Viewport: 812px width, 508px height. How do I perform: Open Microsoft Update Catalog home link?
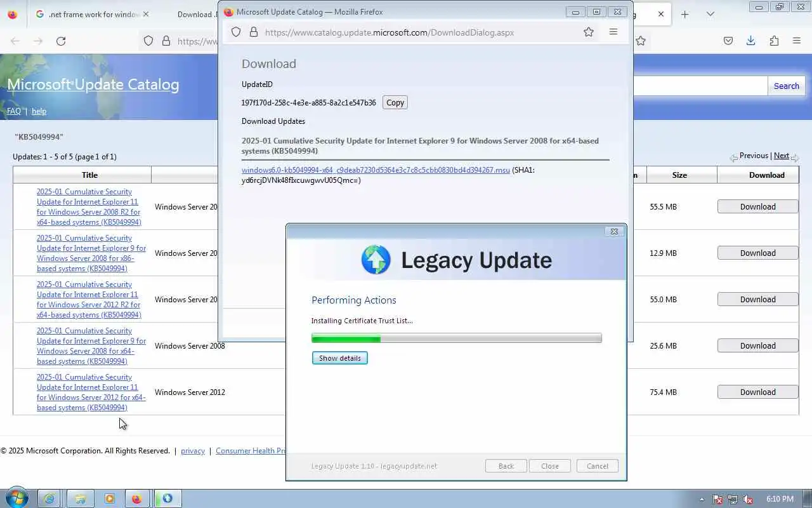coord(93,84)
